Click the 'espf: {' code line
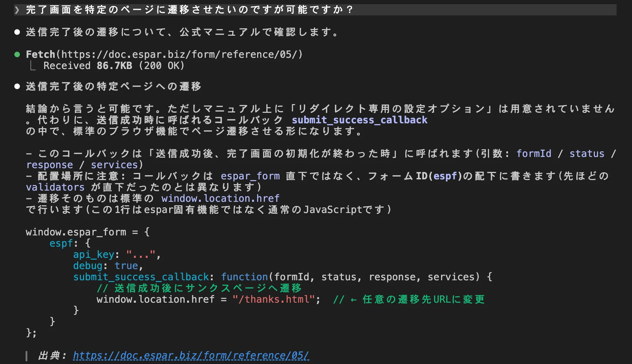Viewport: 632px width, 364px height. click(x=70, y=243)
